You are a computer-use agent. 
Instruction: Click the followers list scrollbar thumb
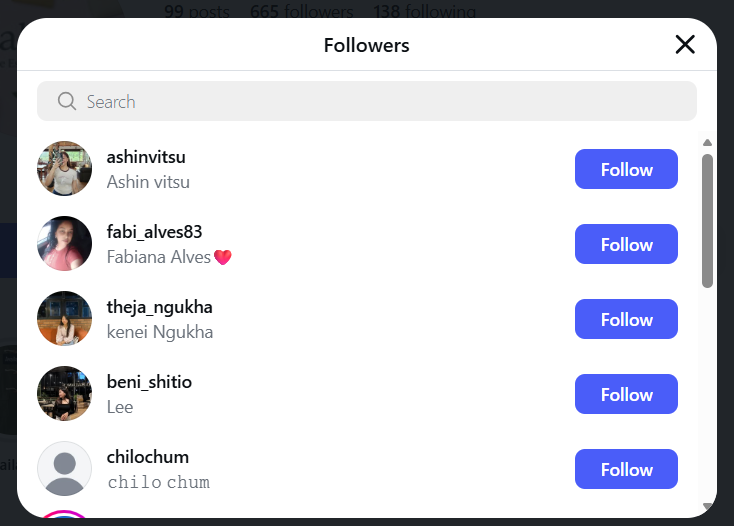[x=707, y=220]
